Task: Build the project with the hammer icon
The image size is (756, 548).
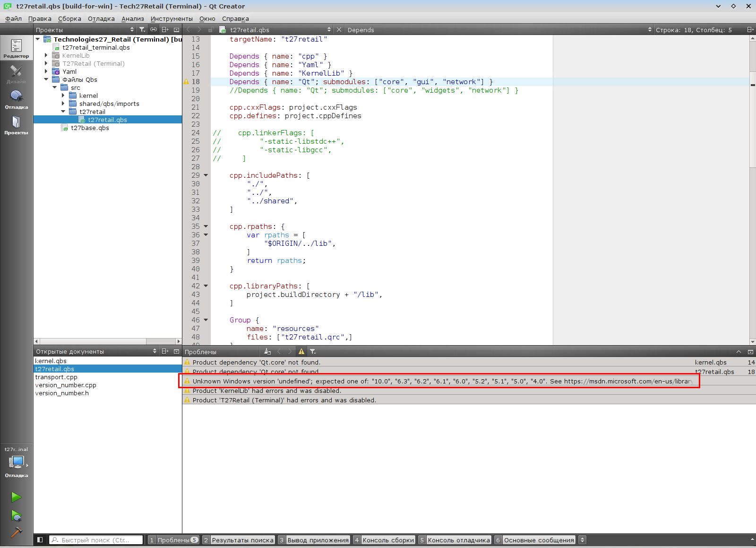Action: [x=16, y=533]
